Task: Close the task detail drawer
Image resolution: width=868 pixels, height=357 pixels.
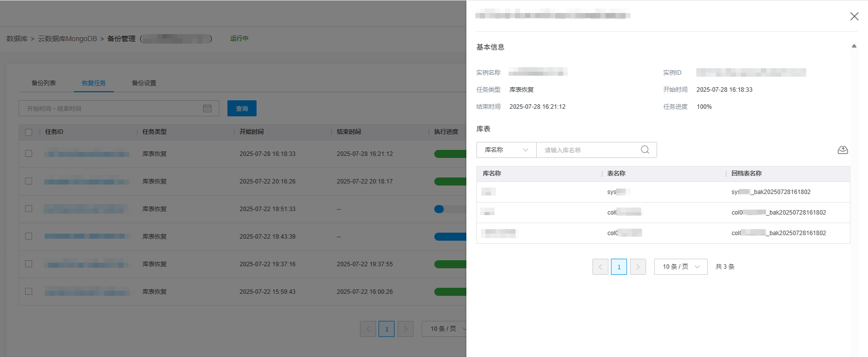Action: click(854, 17)
